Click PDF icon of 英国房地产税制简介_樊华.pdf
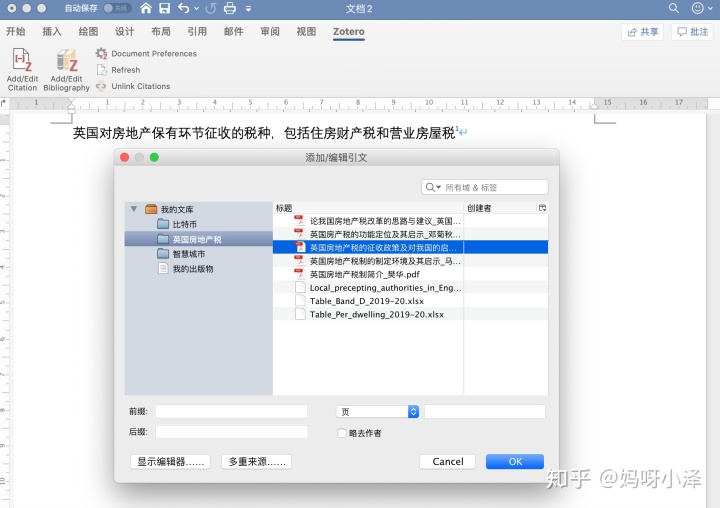The height and width of the screenshot is (508, 720). click(299, 274)
